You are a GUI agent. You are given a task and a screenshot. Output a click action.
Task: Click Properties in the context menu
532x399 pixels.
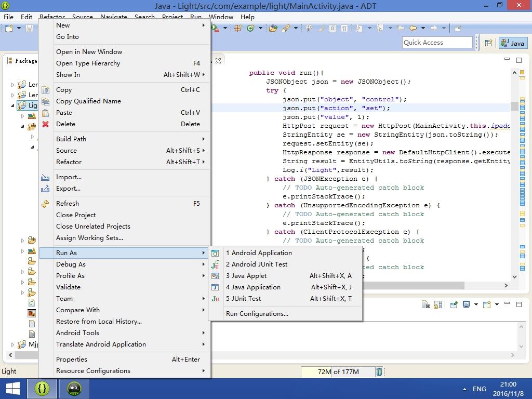[72, 360]
